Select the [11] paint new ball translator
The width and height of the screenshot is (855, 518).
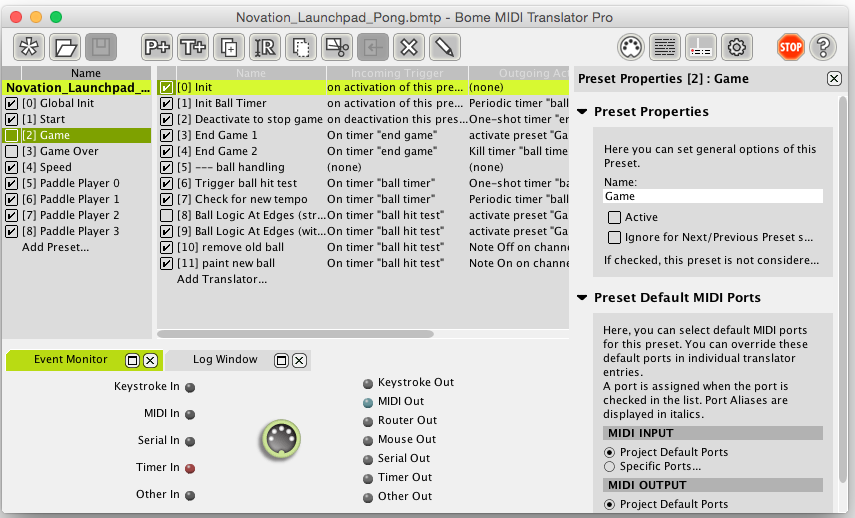click(363, 263)
